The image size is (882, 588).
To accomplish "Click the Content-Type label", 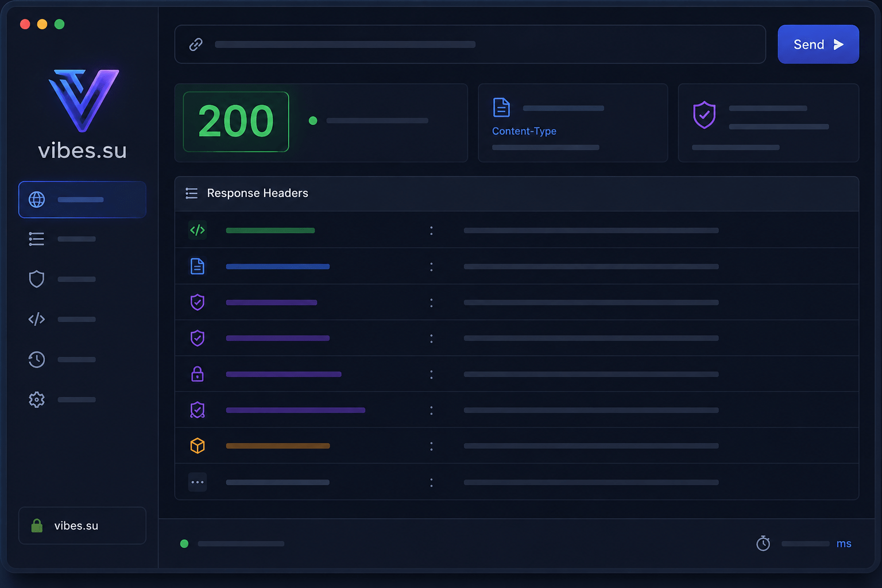I will coord(524,131).
